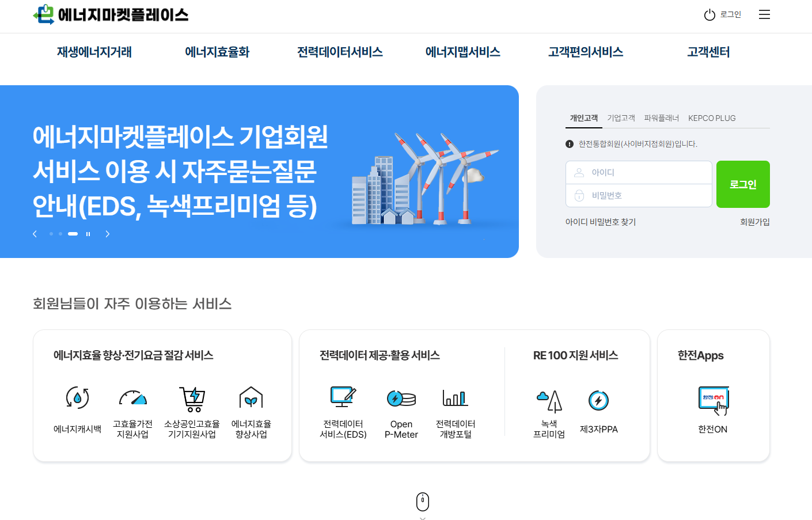Image resolution: width=812 pixels, height=520 pixels.
Task: Open 고효율가전 지원사업 gauge icon
Action: (133, 397)
